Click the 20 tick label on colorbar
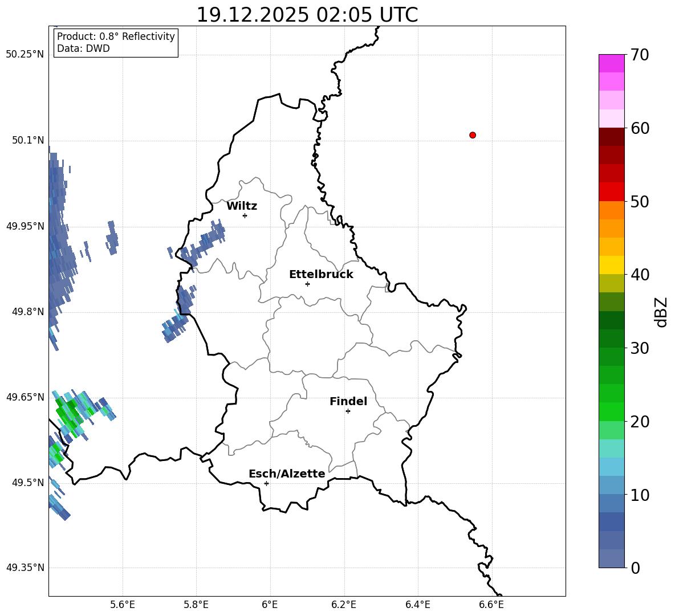This screenshot has height=616, width=675. (640, 422)
